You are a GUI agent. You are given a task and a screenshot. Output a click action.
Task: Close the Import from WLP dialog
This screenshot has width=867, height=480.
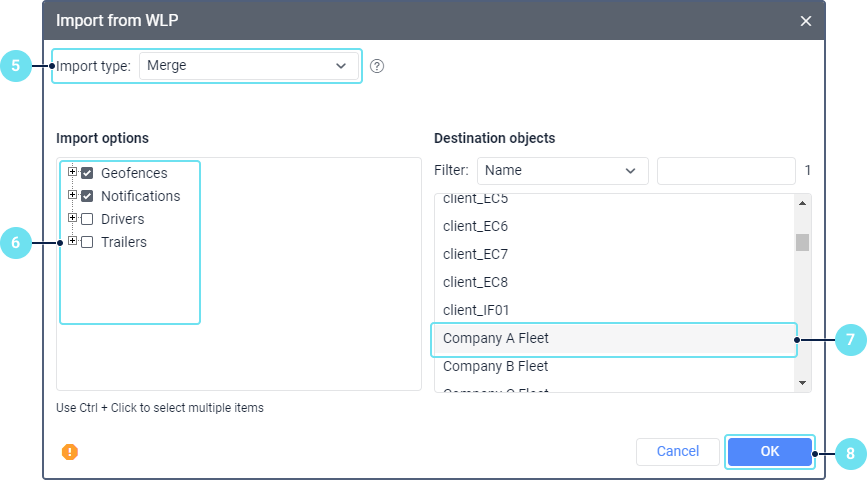[x=806, y=21]
